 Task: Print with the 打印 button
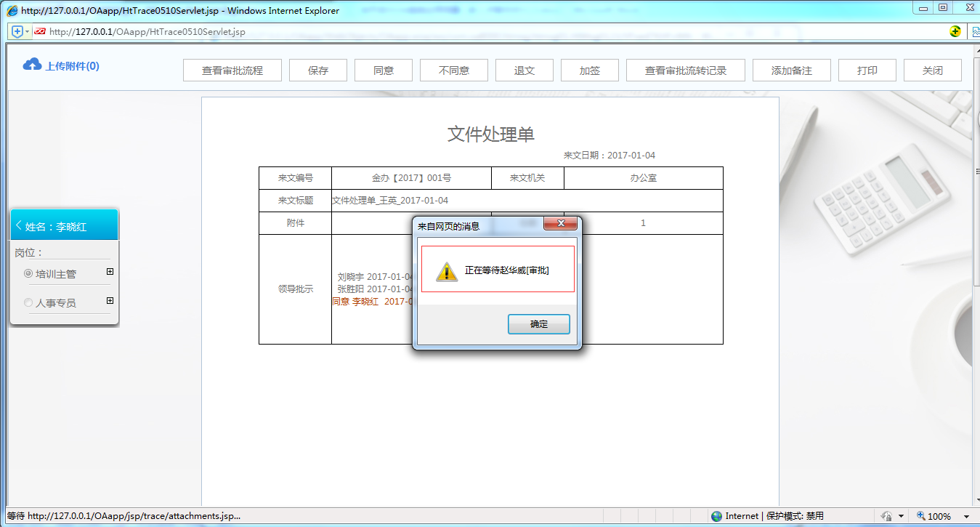(x=867, y=71)
